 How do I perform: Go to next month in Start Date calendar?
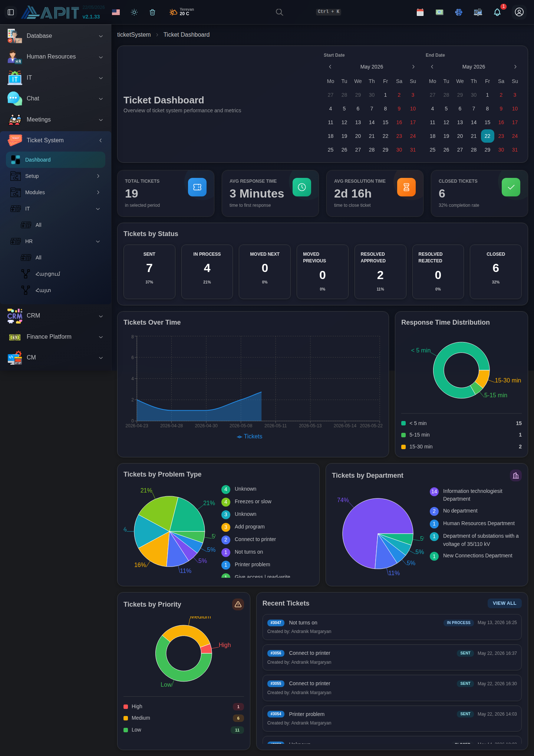coord(413,67)
